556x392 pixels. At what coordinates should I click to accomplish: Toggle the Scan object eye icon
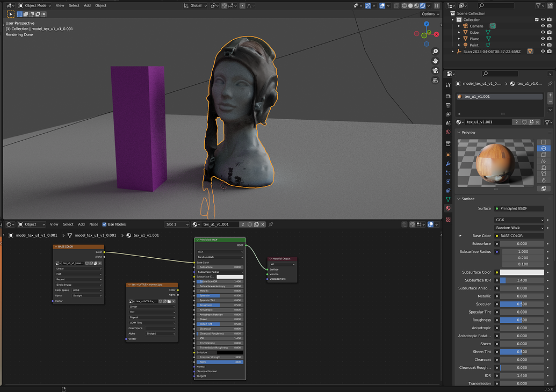(x=543, y=52)
